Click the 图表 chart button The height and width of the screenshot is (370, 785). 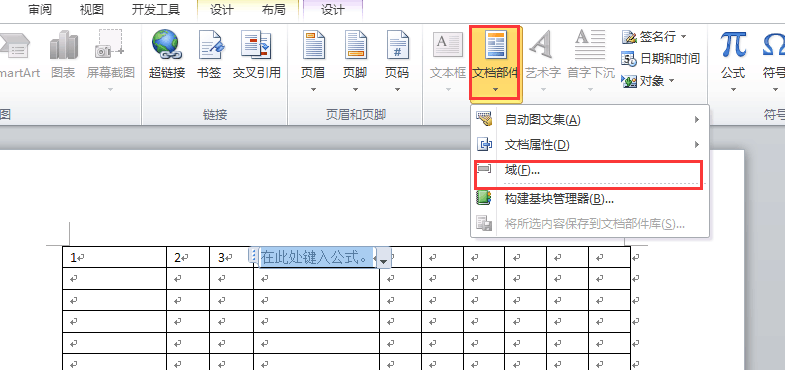(63, 54)
